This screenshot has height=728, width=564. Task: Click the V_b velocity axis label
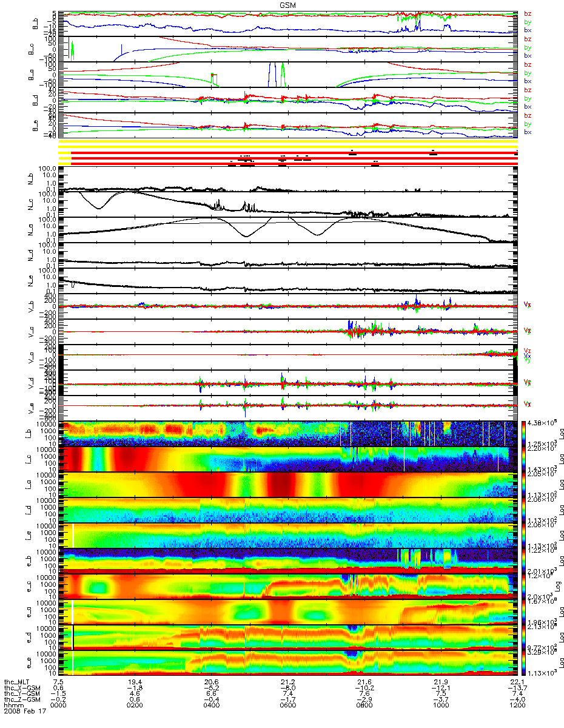[32, 307]
